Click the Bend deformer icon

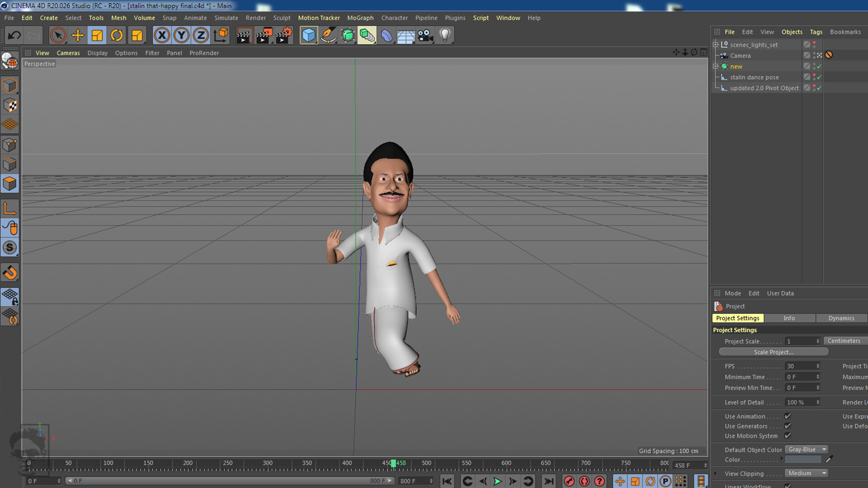click(387, 35)
